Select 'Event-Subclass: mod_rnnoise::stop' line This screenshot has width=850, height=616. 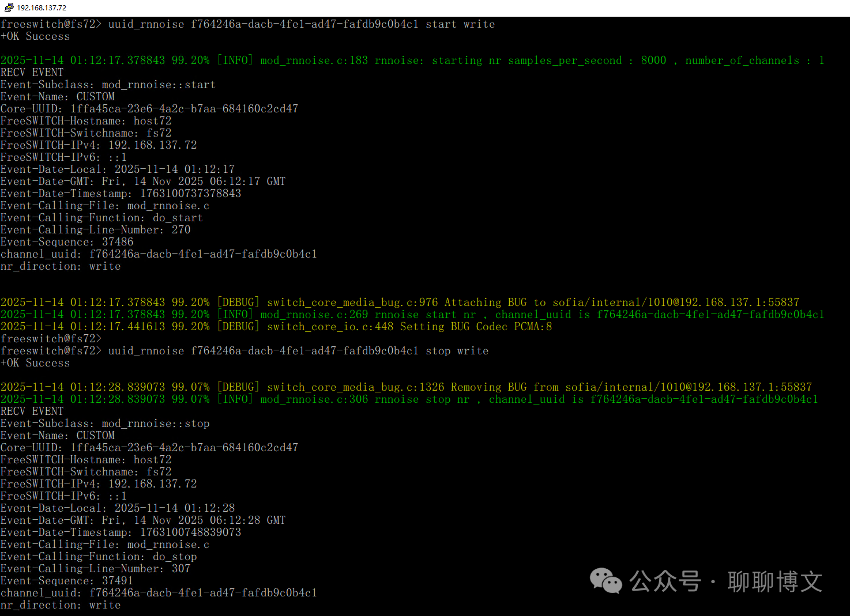coord(105,424)
